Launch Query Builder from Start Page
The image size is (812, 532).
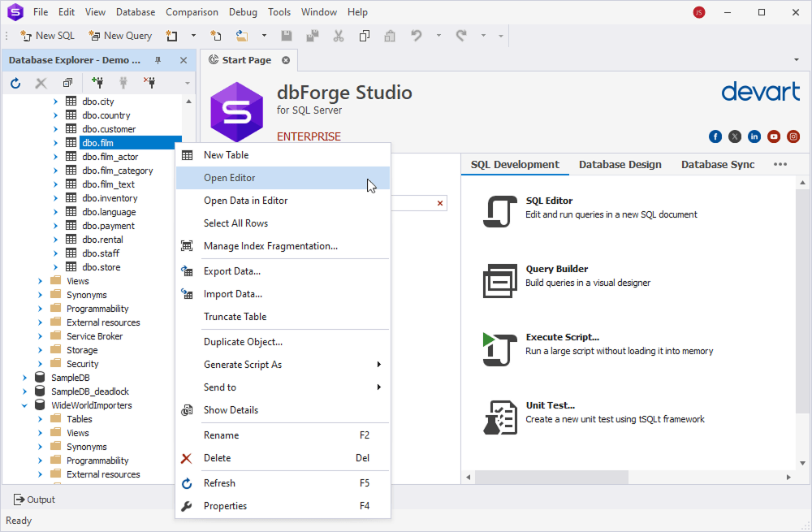coord(499,280)
